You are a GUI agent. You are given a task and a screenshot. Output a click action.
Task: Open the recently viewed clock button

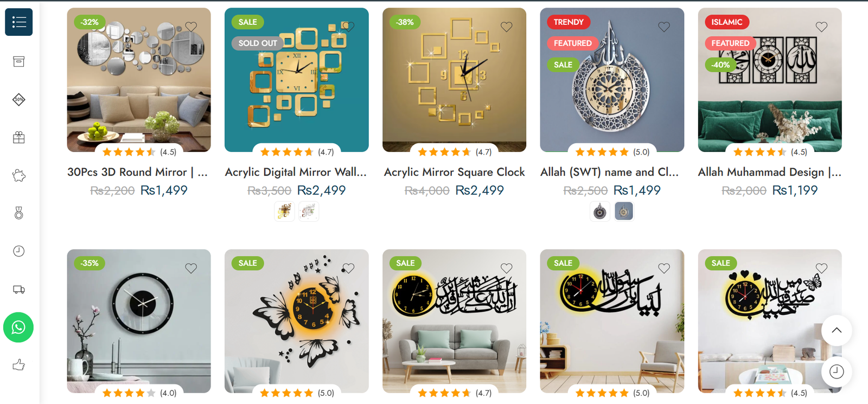[837, 371]
